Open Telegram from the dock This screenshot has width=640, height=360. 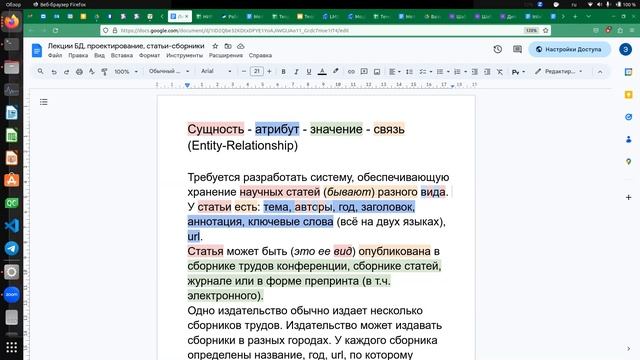tap(11, 248)
